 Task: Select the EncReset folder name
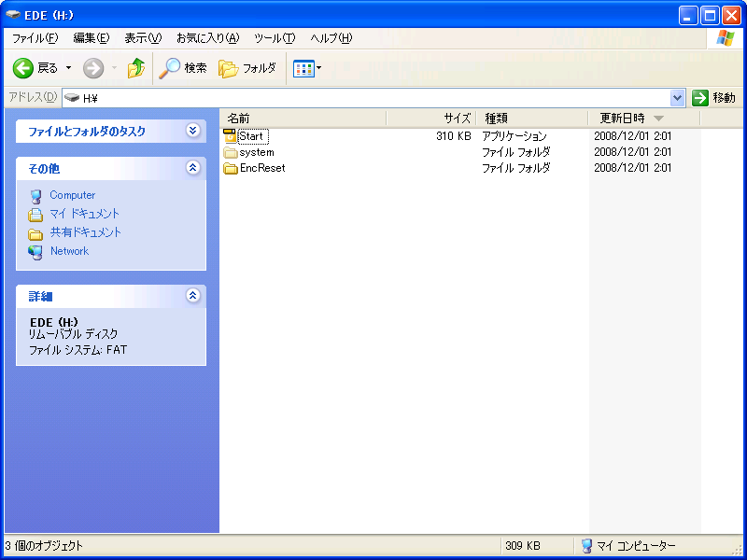[262, 168]
